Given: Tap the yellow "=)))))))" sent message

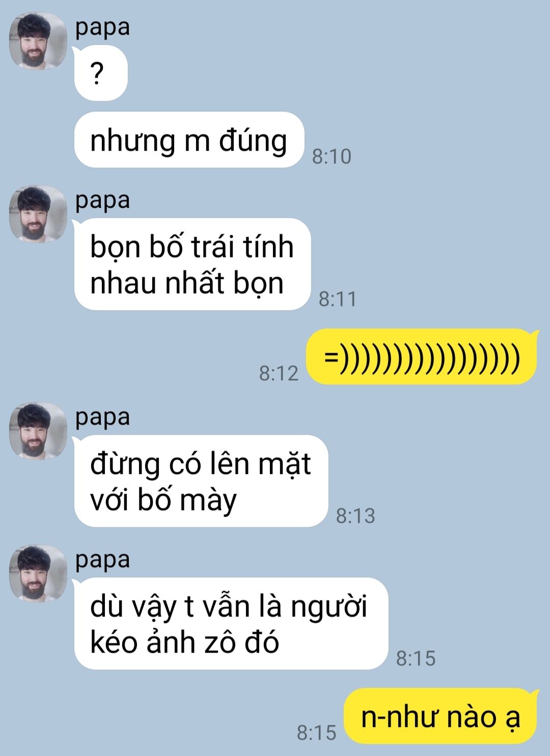Looking at the screenshot, I should coord(422,356).
